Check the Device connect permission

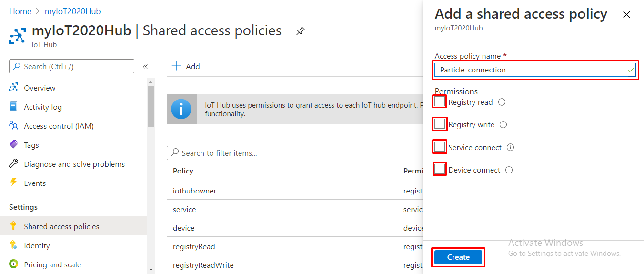tap(440, 169)
